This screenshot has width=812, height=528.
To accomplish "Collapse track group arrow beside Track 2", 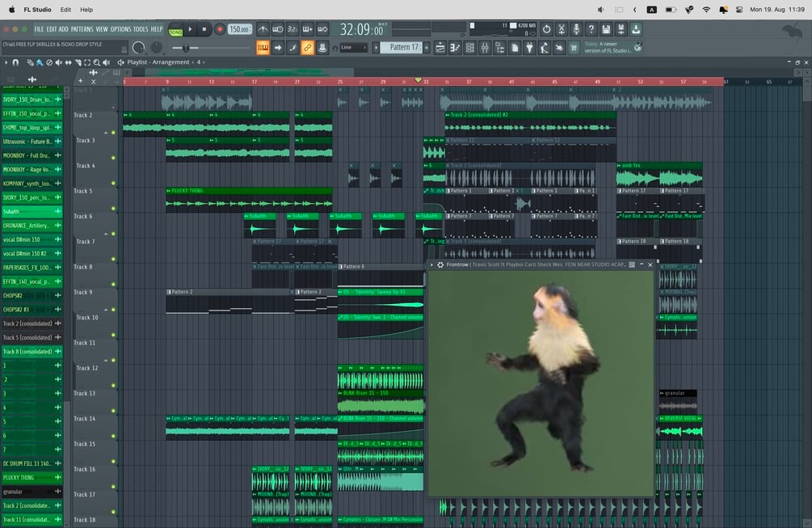I will 106,133.
